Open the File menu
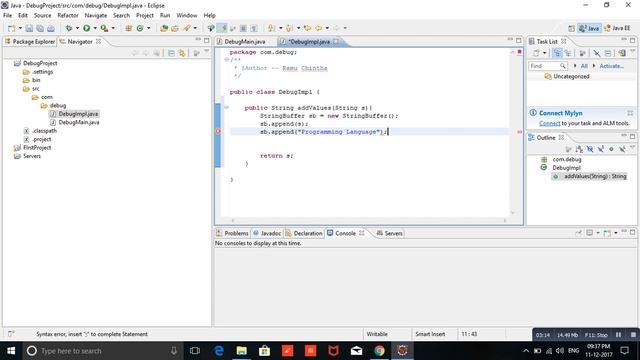Image resolution: width=640 pixels, height=360 pixels. point(7,15)
